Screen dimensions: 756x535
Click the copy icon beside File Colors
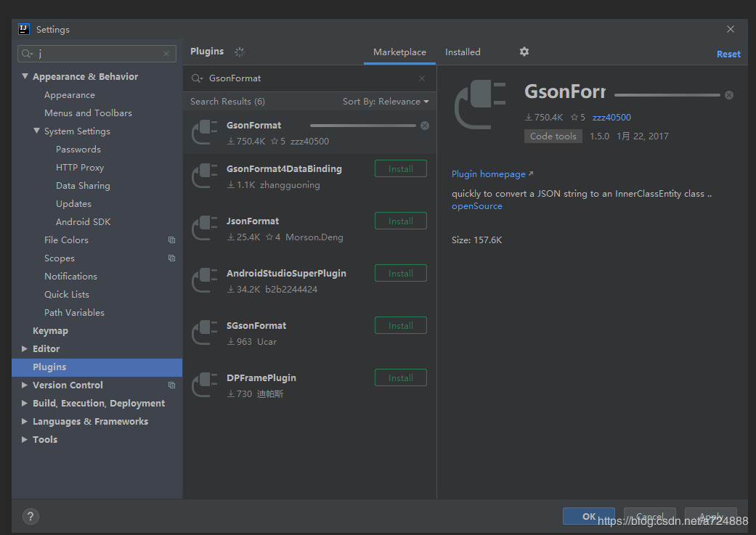coord(171,240)
